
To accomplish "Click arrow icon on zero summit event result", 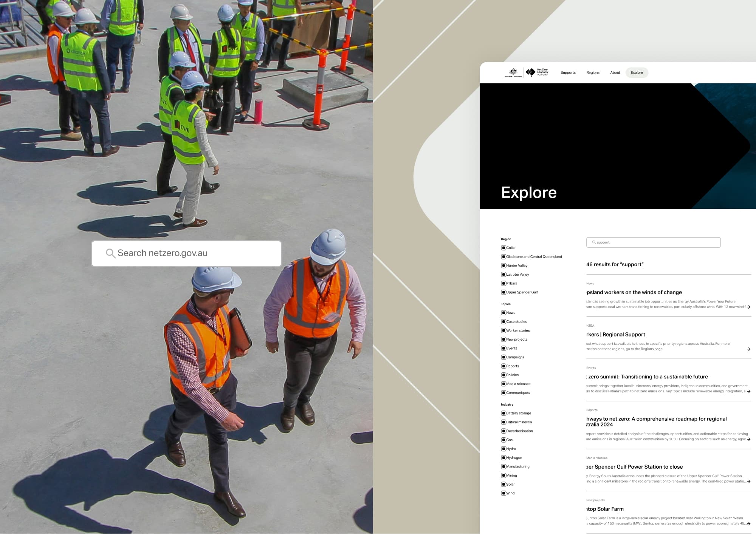I will click(x=748, y=392).
